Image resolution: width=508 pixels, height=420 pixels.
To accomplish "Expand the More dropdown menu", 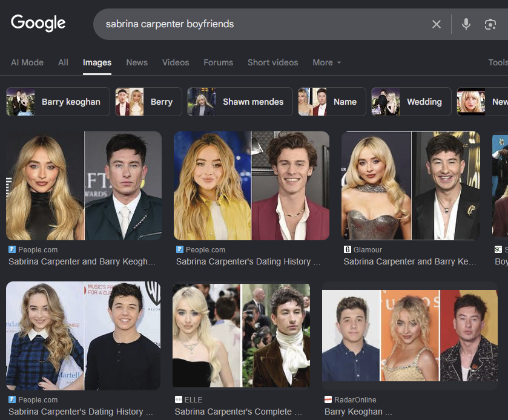I will (326, 62).
